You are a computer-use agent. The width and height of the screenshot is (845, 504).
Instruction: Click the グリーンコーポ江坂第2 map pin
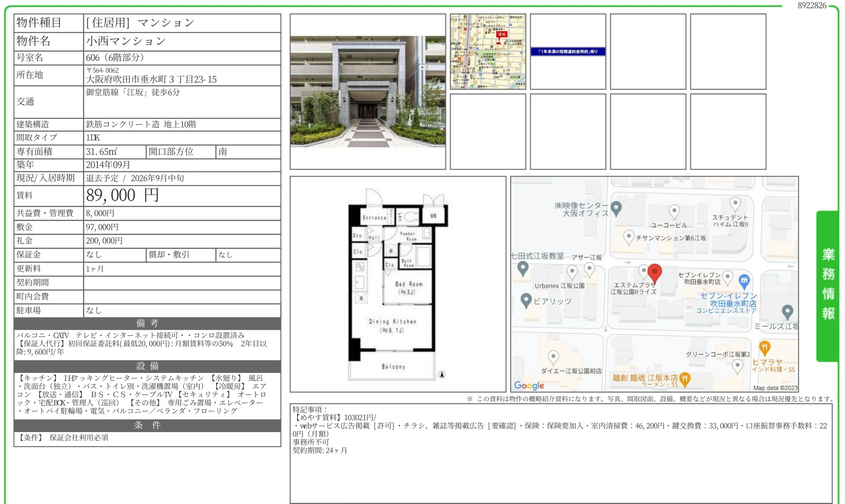tap(738, 367)
